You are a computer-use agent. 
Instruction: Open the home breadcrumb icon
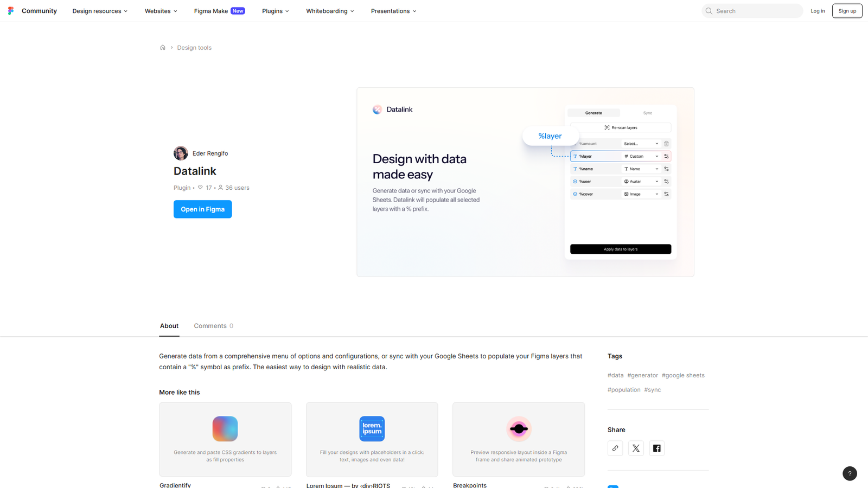pos(163,47)
